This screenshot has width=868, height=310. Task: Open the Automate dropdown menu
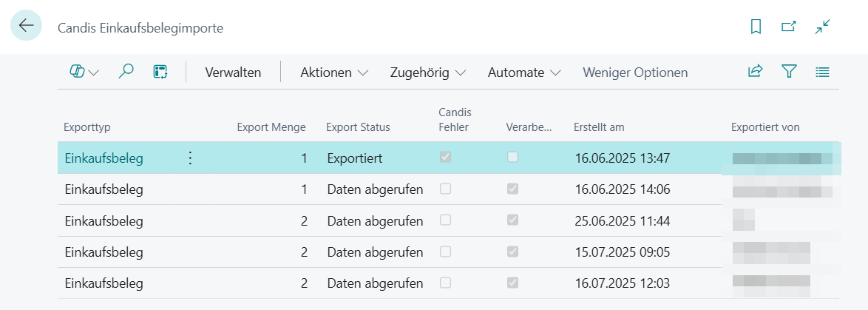coord(524,73)
